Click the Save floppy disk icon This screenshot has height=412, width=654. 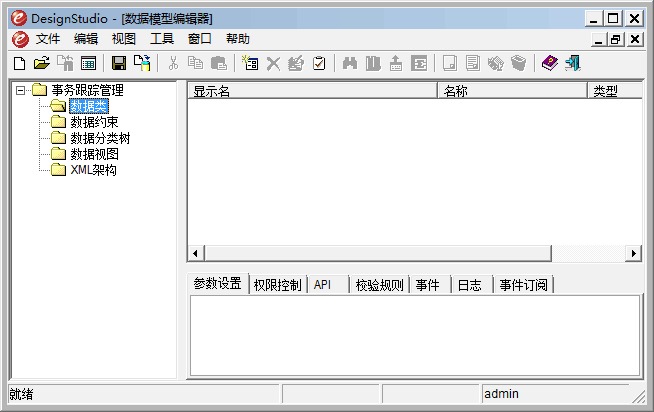(119, 63)
